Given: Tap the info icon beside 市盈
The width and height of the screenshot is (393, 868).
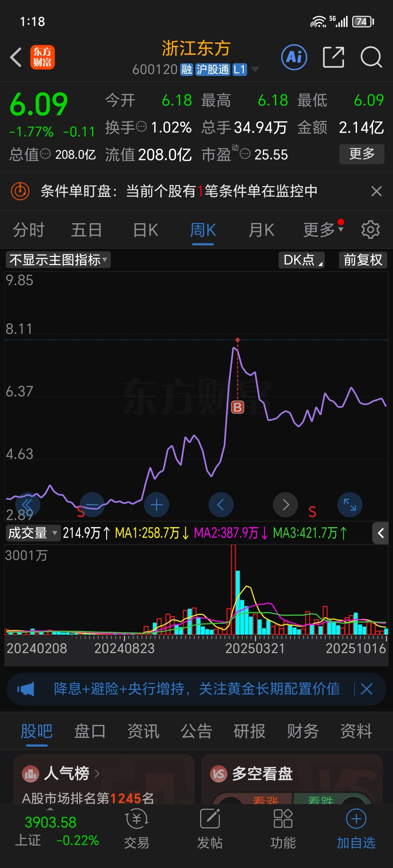Looking at the screenshot, I should pos(245,154).
